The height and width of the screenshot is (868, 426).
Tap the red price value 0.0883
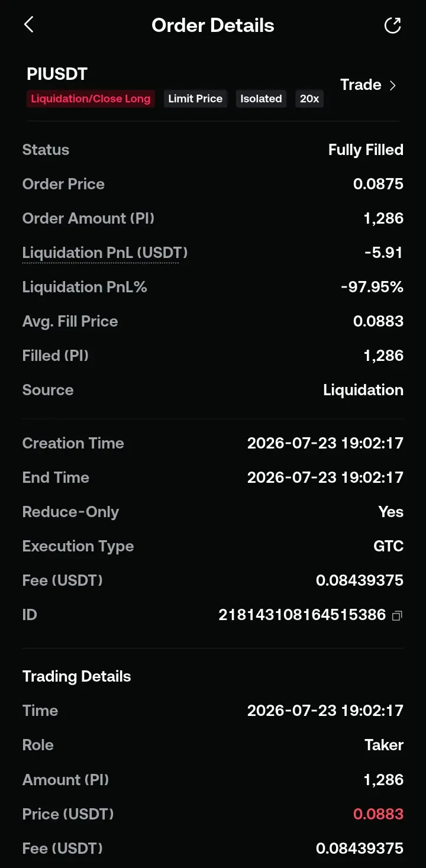tap(378, 814)
